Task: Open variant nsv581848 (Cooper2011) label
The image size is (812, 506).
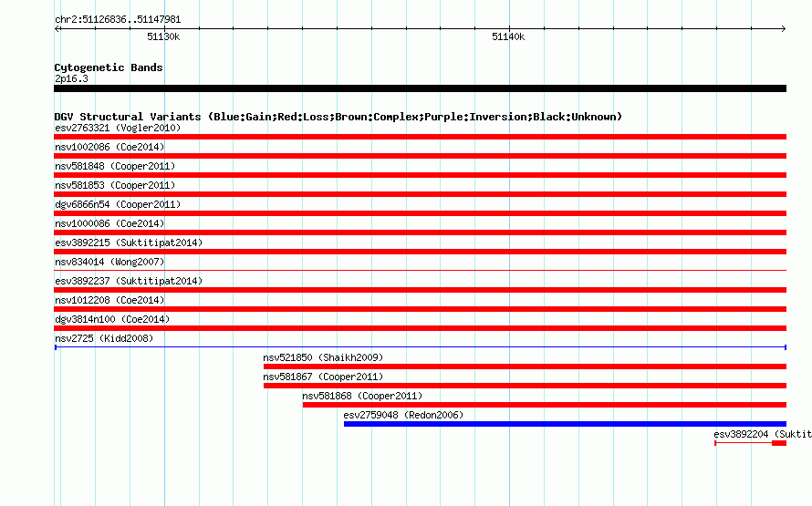Action: click(115, 166)
